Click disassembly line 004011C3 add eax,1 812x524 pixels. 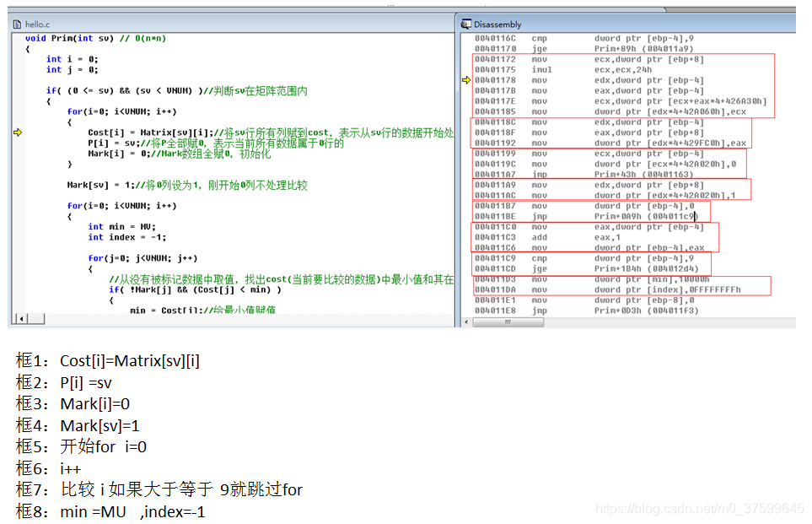coord(547,237)
